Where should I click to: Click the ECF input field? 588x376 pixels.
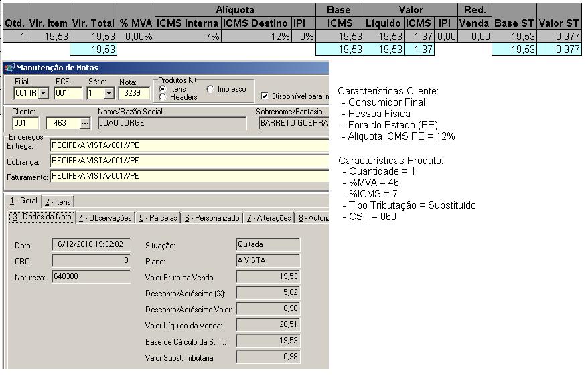click(x=68, y=93)
